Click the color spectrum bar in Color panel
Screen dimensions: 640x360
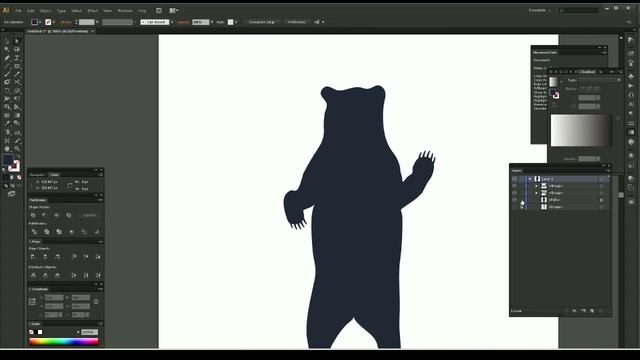point(64,342)
